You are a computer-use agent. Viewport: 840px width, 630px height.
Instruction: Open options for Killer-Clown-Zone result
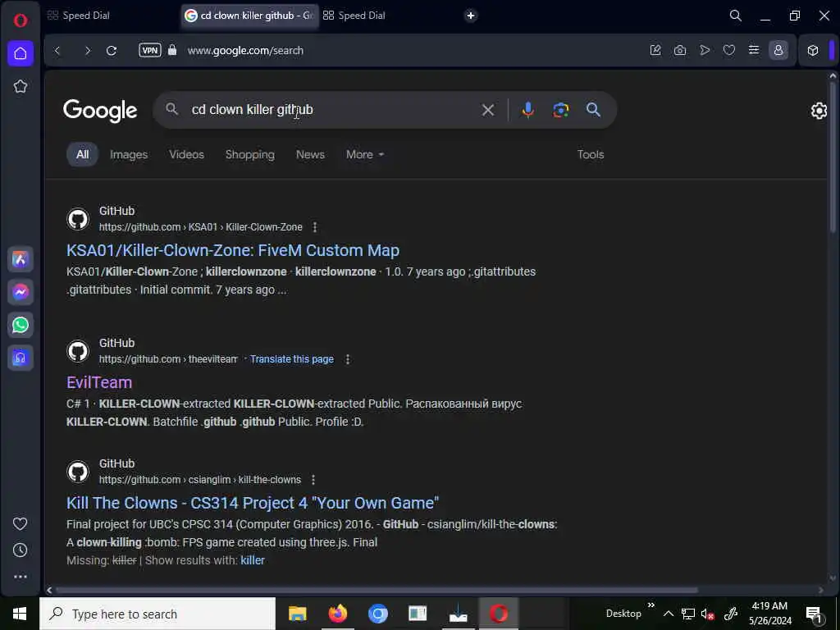coord(315,227)
